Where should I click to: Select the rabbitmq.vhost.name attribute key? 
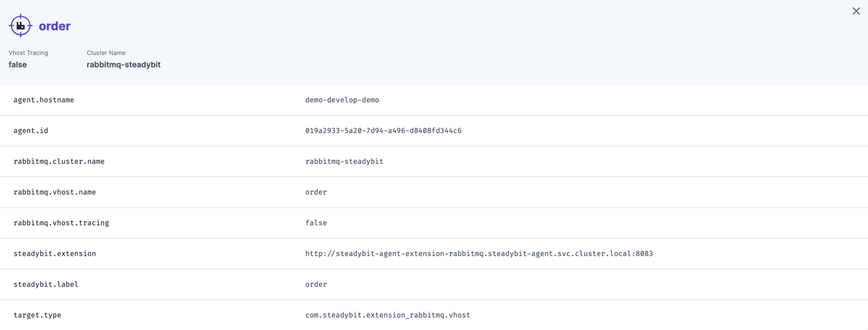[54, 192]
